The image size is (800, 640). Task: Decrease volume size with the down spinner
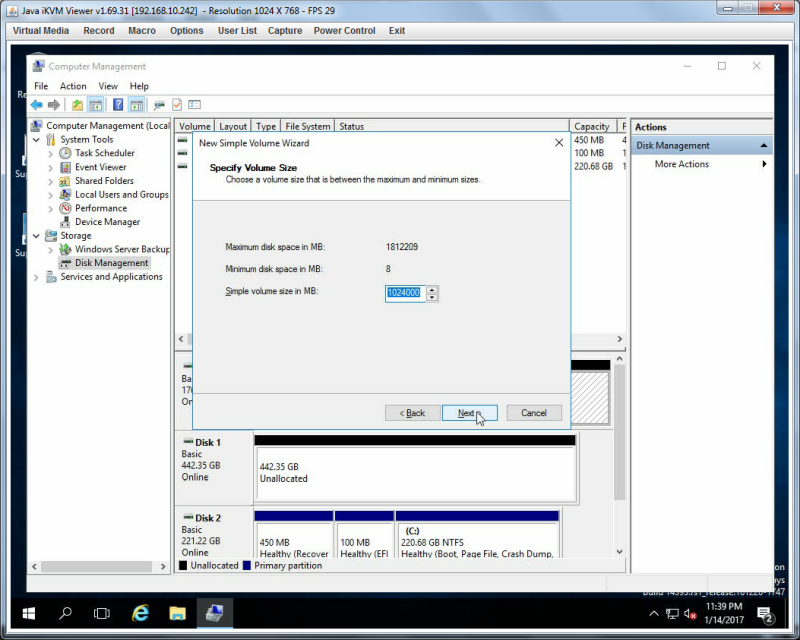(432, 297)
